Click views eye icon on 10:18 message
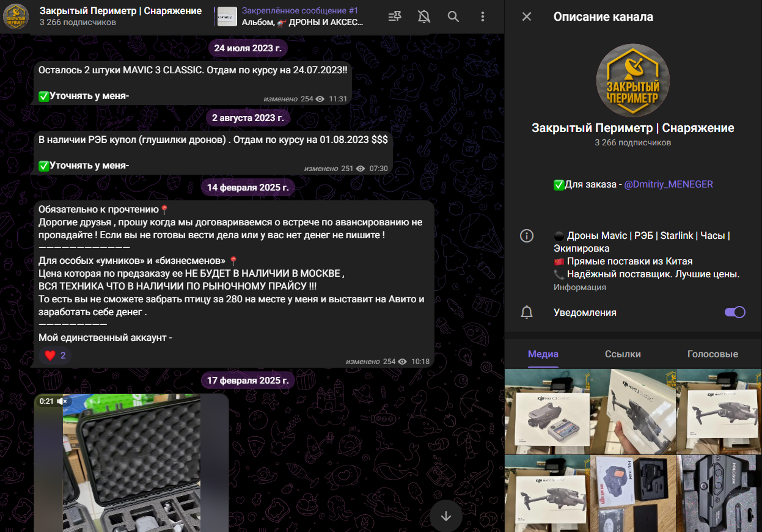This screenshot has width=762, height=532. pyautogui.click(x=402, y=362)
